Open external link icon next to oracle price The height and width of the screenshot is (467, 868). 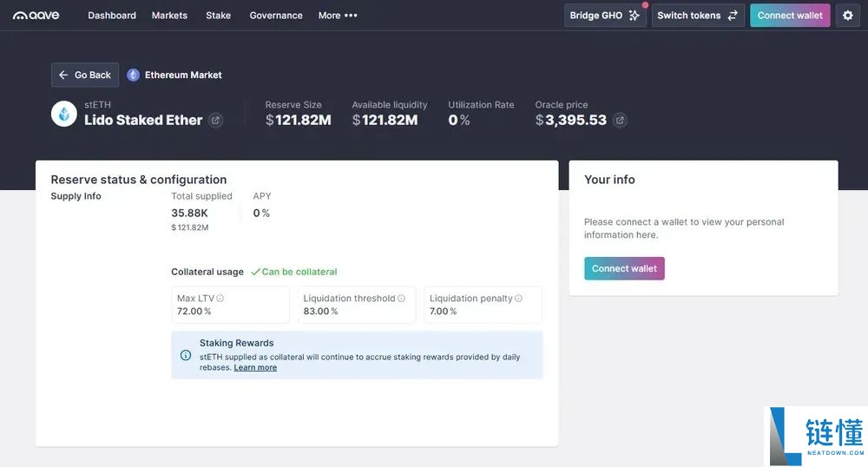(620, 121)
